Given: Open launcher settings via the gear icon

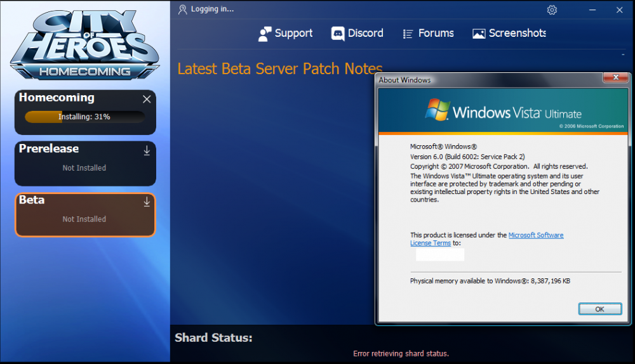Looking at the screenshot, I should tap(552, 10).
